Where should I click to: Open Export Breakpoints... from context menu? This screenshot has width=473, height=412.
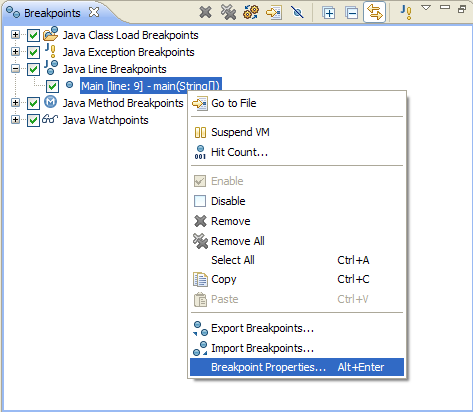pyautogui.click(x=297, y=328)
